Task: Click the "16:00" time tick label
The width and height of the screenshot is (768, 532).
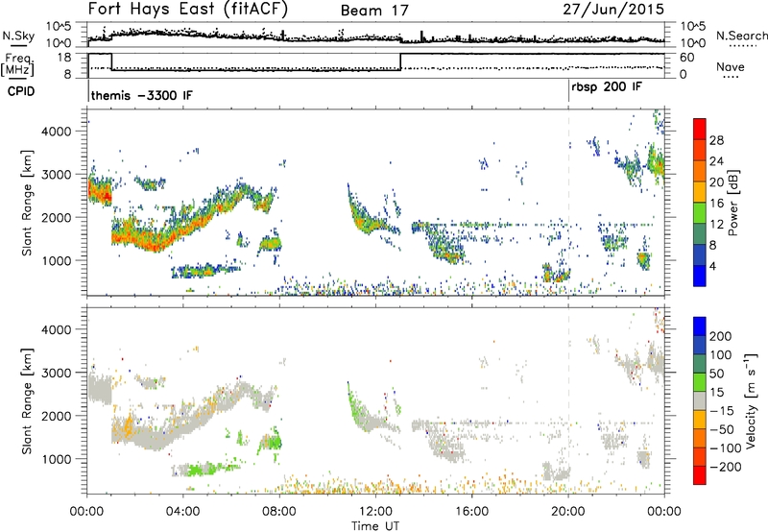Action: pos(471,512)
